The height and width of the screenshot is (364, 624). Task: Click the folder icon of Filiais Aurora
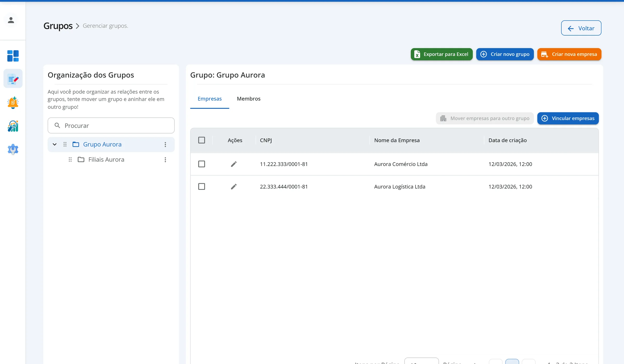81,159
